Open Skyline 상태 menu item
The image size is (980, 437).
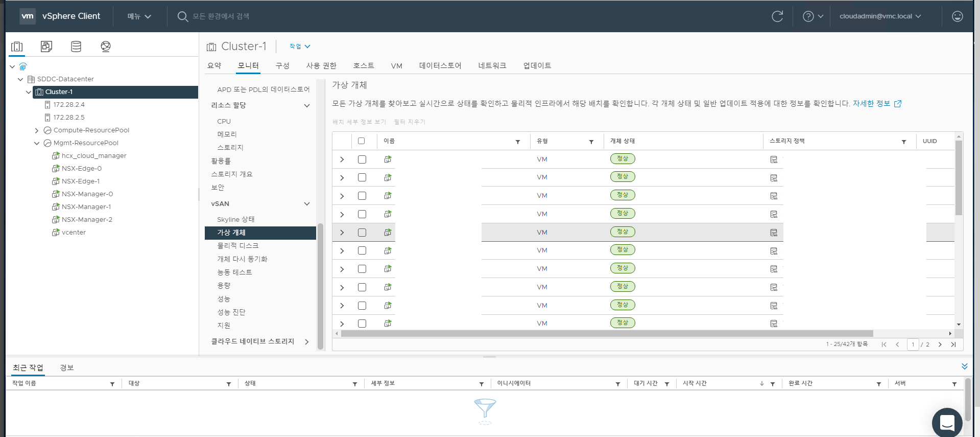(x=235, y=219)
